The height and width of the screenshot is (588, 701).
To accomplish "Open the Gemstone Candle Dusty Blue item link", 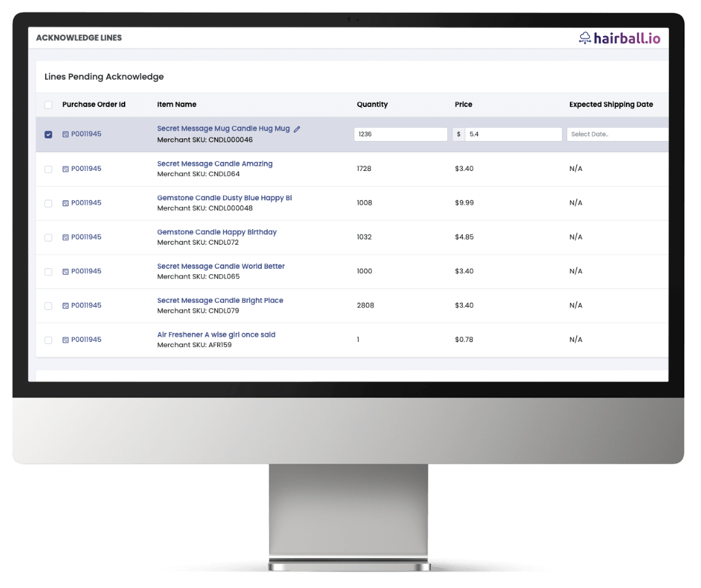I will (x=225, y=198).
